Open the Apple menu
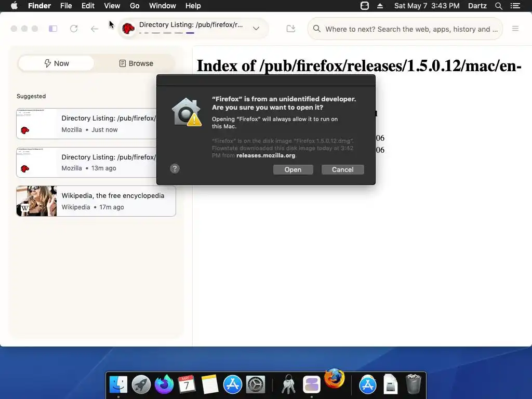The image size is (532, 399). 14,6
